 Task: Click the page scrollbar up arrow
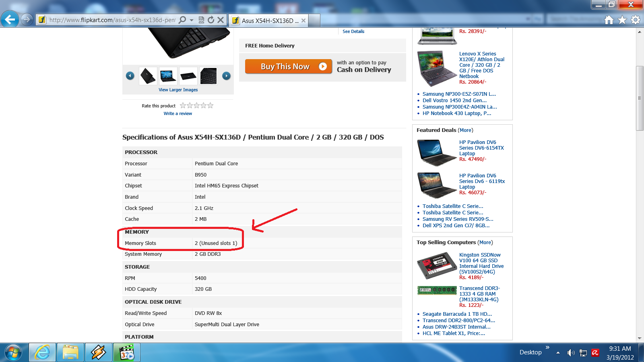[x=640, y=32]
